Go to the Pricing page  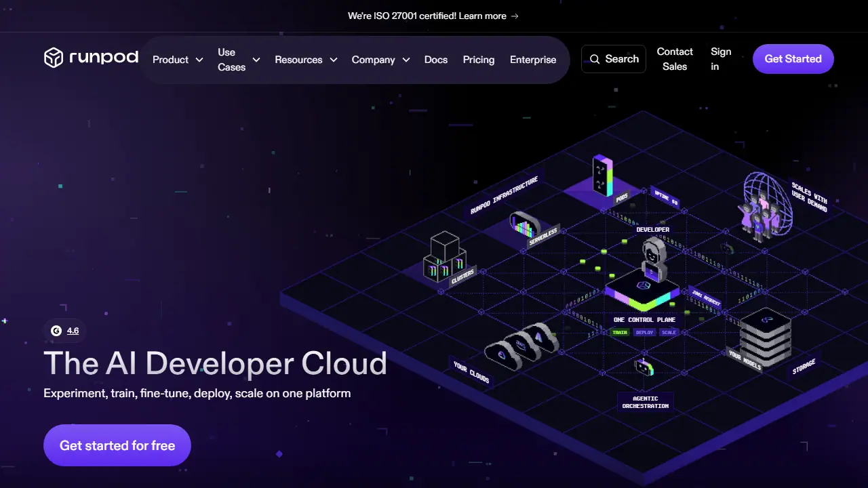[479, 60]
